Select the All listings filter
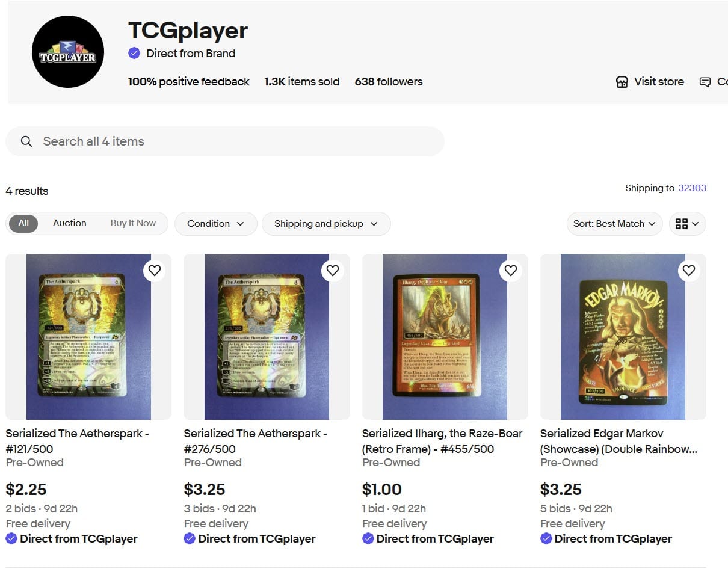 pyautogui.click(x=23, y=223)
